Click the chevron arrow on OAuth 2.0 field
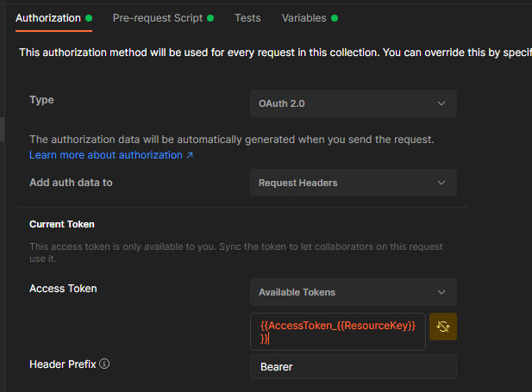The image size is (532, 392). pos(441,103)
